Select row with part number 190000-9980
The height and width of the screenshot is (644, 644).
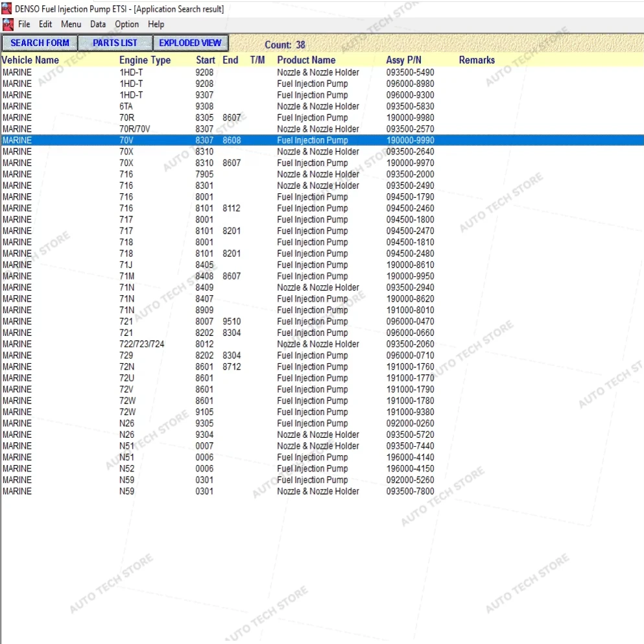(x=322, y=117)
